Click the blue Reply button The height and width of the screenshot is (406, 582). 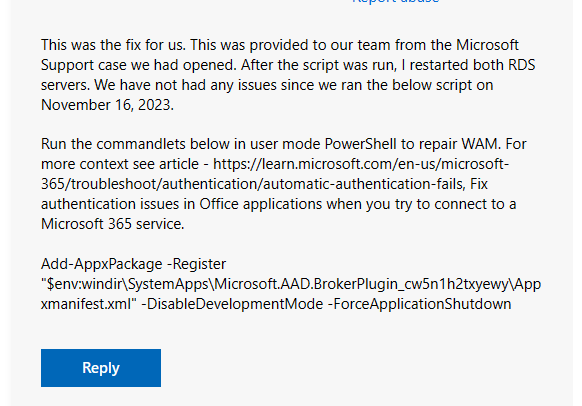101,368
